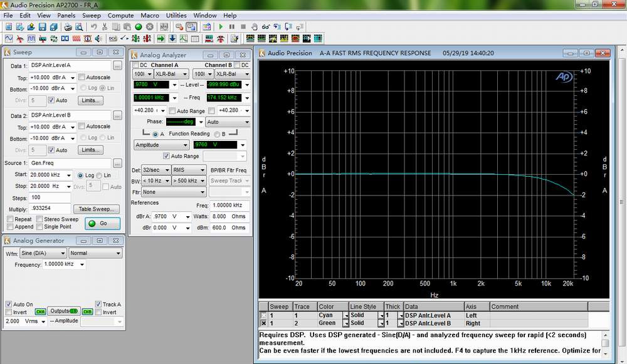Open the Analog Analyzer panel icon
This screenshot has width=627, height=364.
pyautogui.click(x=20, y=38)
